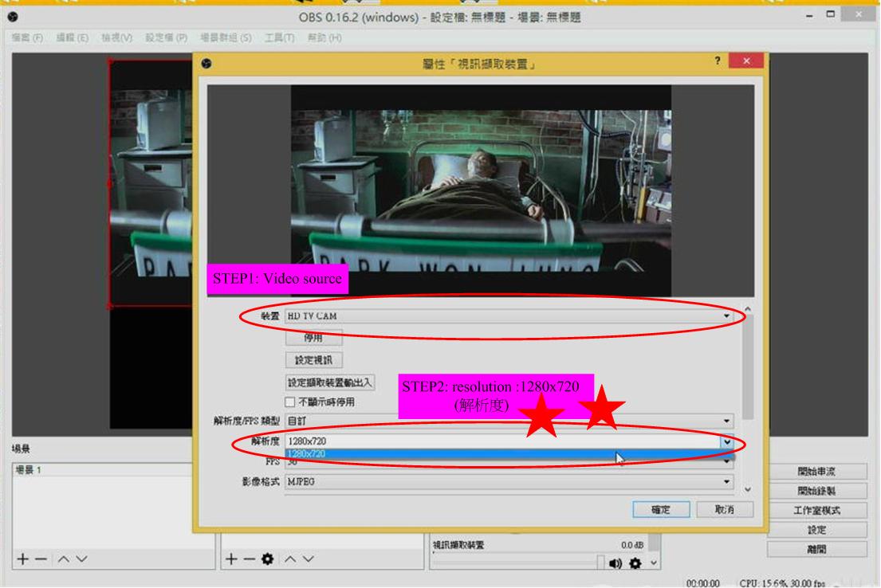Open the 檔案(F) menu

[27, 37]
